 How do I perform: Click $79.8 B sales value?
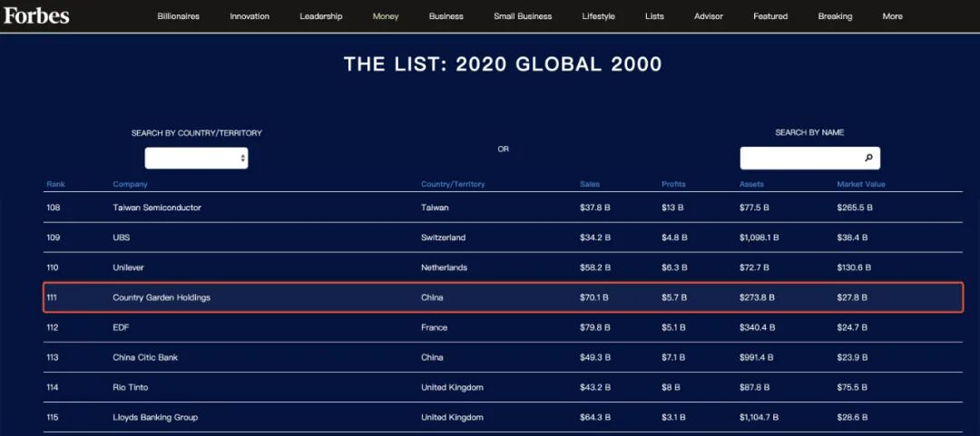pyautogui.click(x=595, y=327)
